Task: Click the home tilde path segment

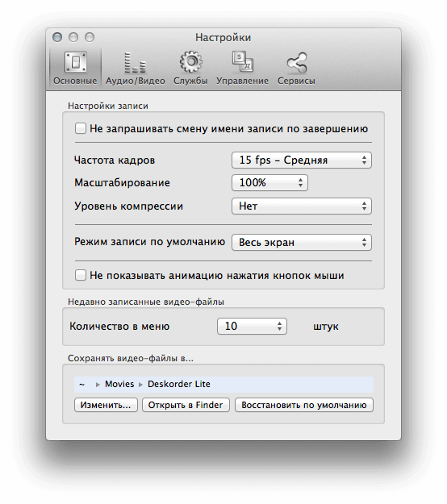Action: point(82,385)
